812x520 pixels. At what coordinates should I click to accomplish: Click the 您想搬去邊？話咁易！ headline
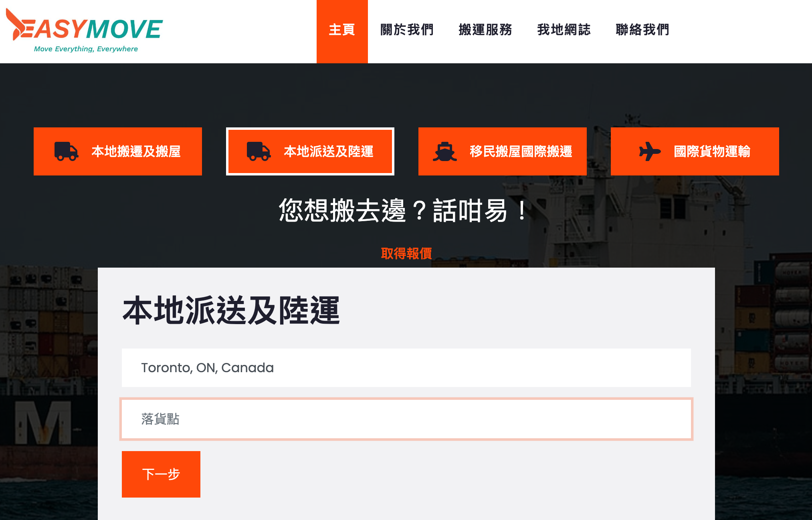click(x=403, y=210)
